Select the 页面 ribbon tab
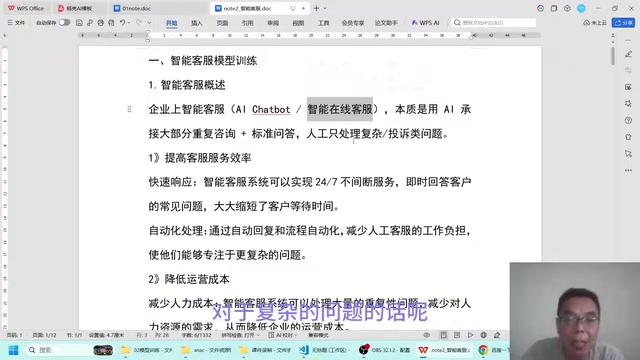The height and width of the screenshot is (360, 640). 222,23
